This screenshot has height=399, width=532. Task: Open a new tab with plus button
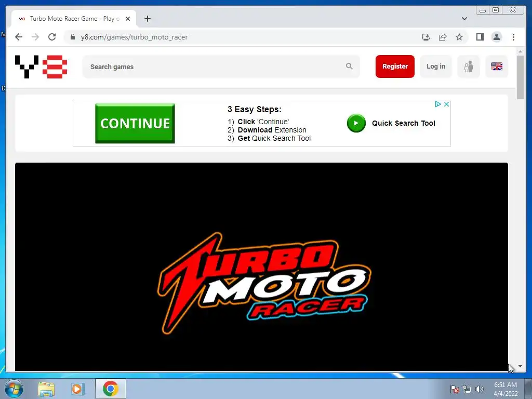pyautogui.click(x=147, y=19)
